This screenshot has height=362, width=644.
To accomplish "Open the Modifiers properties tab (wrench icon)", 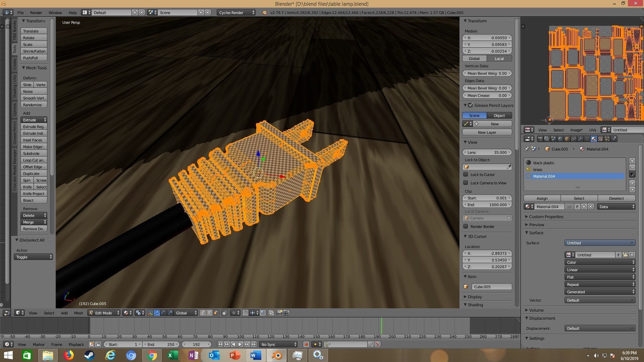I will coord(580,139).
